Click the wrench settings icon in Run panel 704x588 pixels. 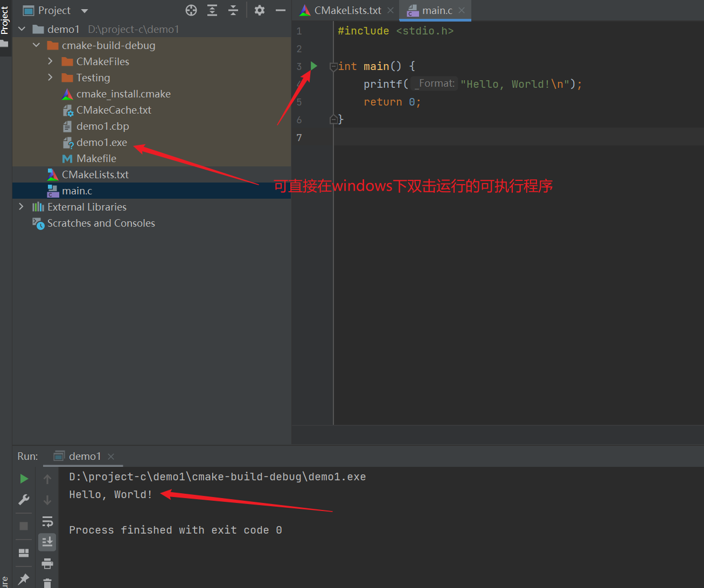point(24,500)
